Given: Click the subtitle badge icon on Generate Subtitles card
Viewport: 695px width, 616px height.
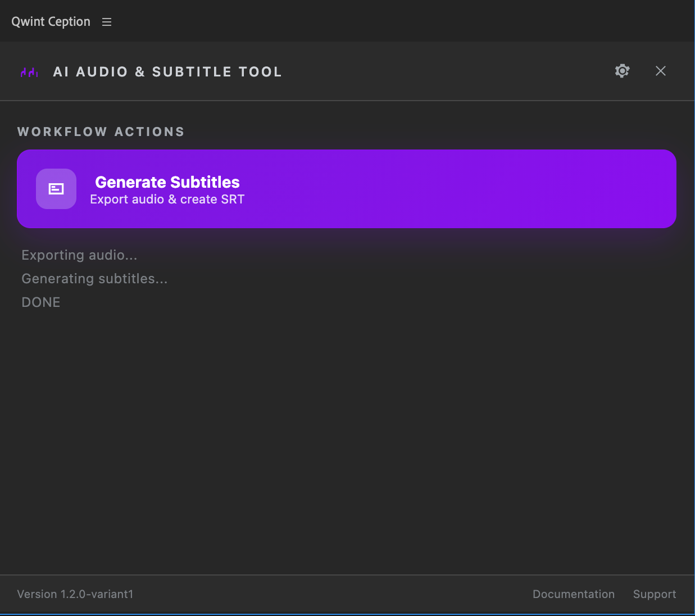Looking at the screenshot, I should pos(56,189).
